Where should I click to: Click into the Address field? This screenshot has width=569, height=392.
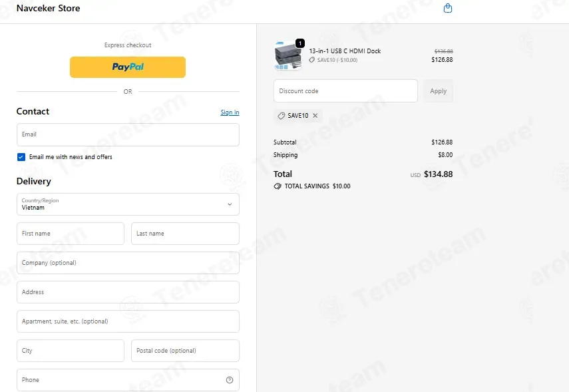pyautogui.click(x=128, y=292)
